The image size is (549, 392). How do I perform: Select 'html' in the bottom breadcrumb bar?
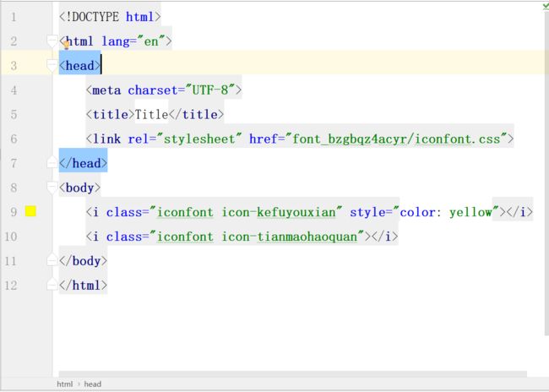[x=65, y=384]
